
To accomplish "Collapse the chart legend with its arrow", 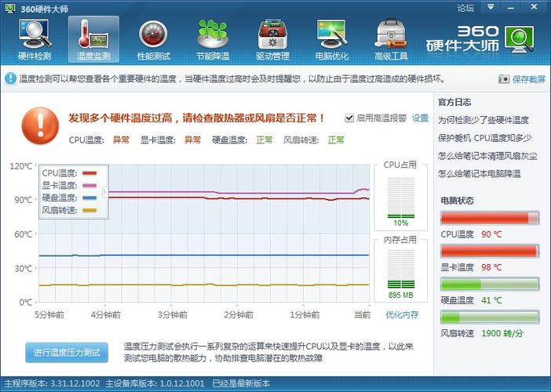I will point(104,192).
